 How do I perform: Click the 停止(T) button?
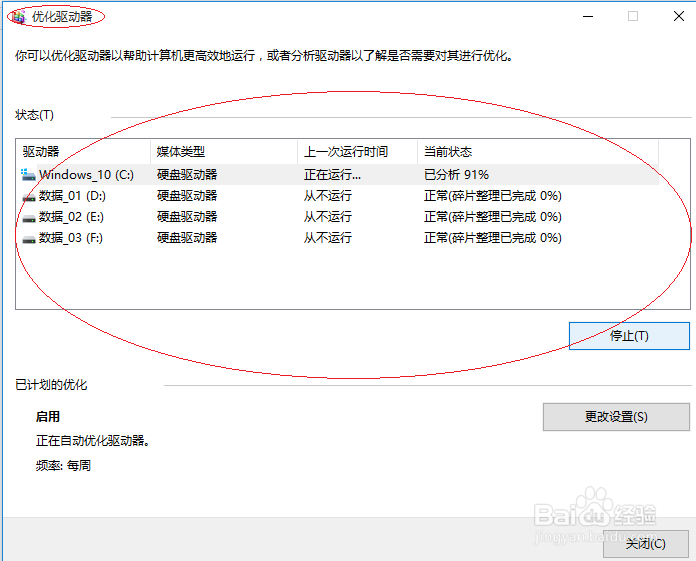click(629, 336)
